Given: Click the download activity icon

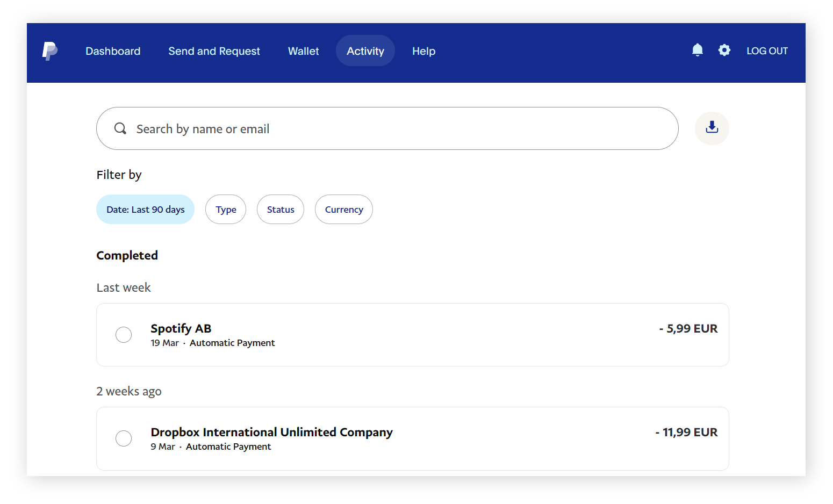Looking at the screenshot, I should tap(712, 128).
